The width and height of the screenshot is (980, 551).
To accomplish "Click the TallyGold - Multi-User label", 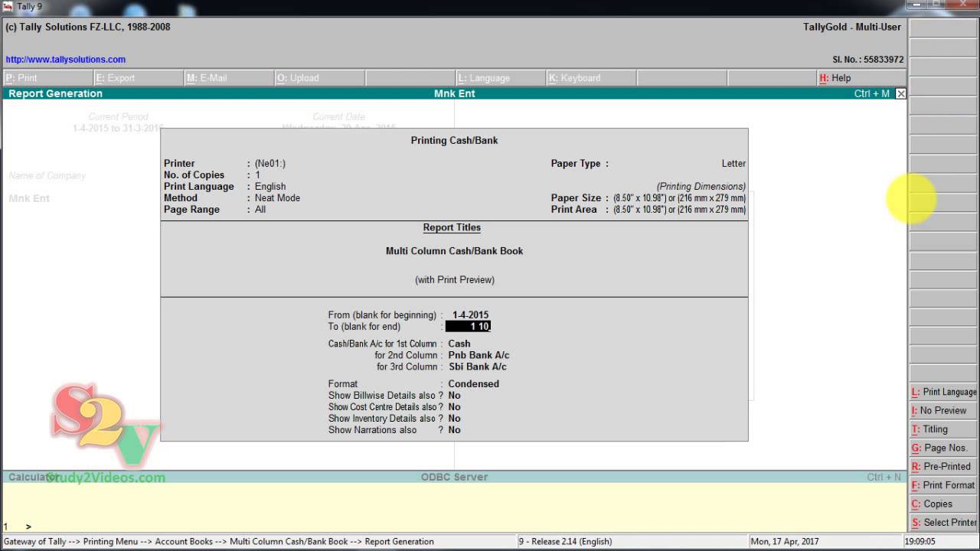I will (852, 27).
